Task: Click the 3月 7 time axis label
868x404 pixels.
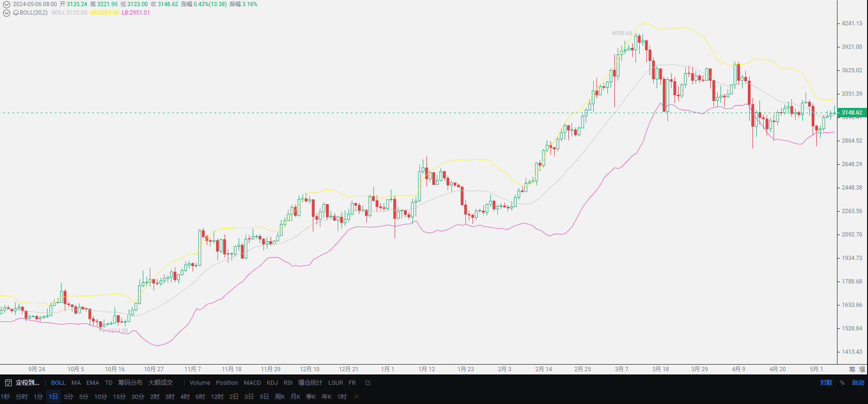Action: pos(621,369)
